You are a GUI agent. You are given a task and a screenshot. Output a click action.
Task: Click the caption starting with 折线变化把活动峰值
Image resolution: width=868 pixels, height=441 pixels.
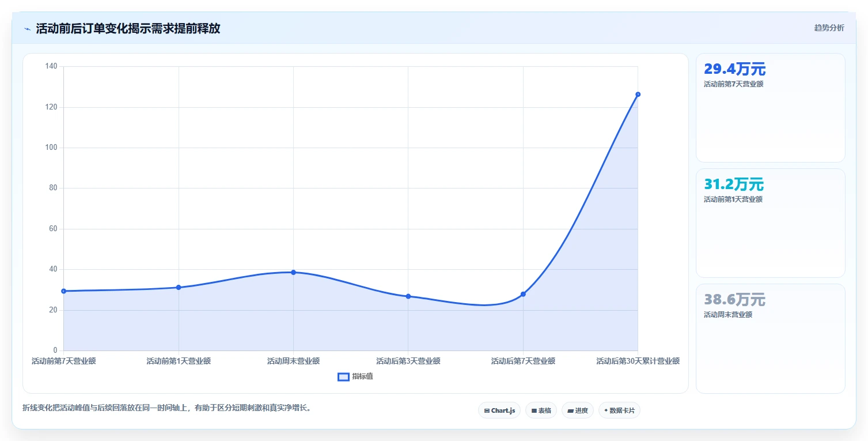(x=167, y=408)
